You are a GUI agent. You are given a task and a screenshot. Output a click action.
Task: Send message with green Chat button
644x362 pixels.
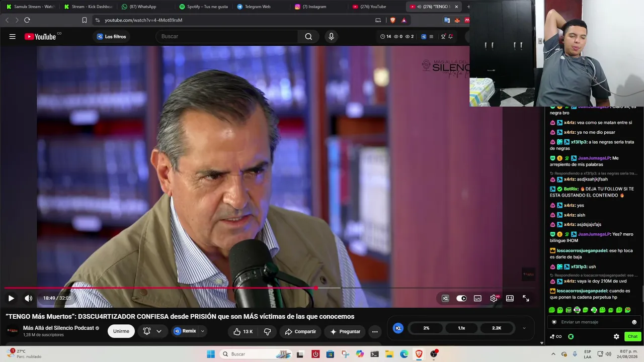click(632, 336)
